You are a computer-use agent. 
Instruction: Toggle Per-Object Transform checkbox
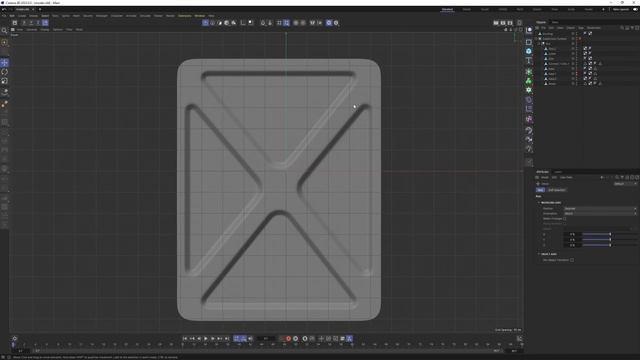(x=572, y=260)
